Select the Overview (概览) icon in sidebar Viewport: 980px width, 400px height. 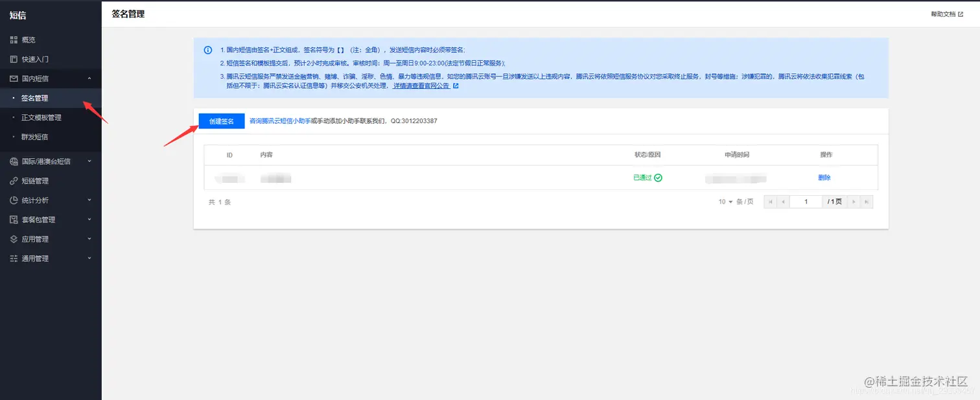14,40
